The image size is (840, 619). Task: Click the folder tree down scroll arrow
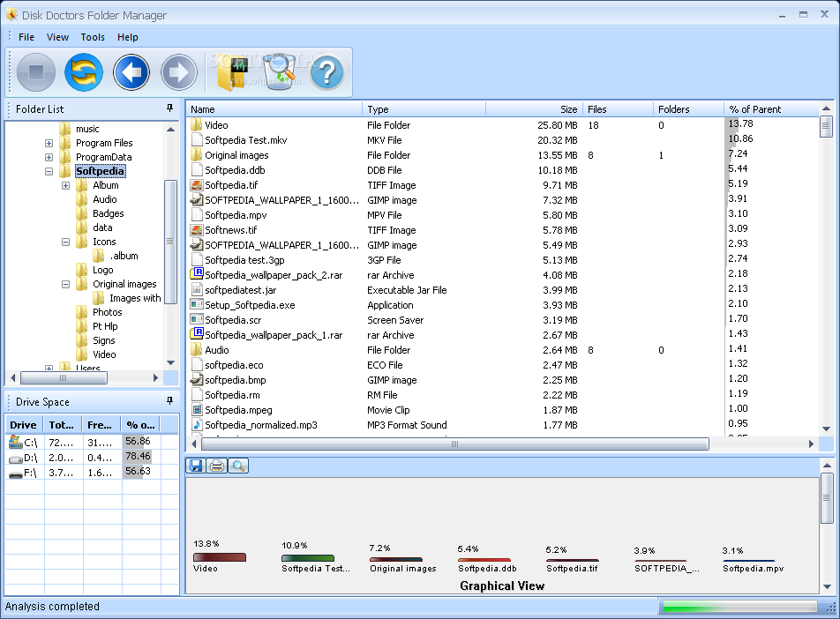(171, 362)
